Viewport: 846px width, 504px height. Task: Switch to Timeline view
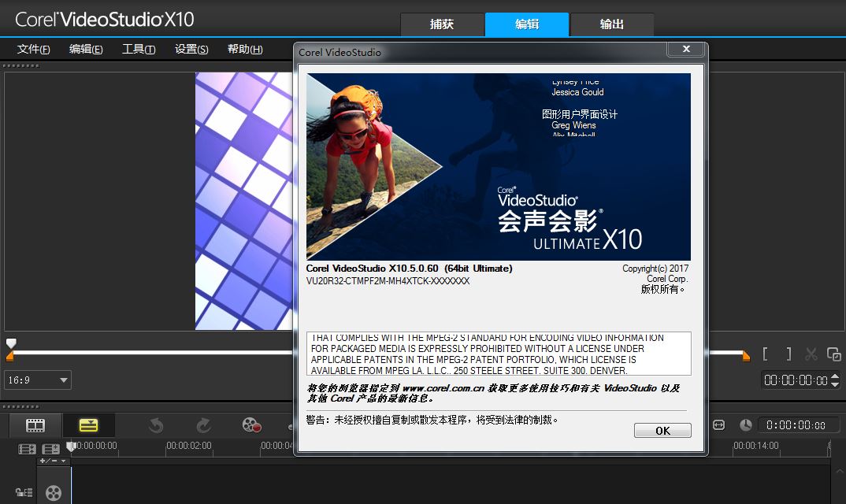coord(88,426)
